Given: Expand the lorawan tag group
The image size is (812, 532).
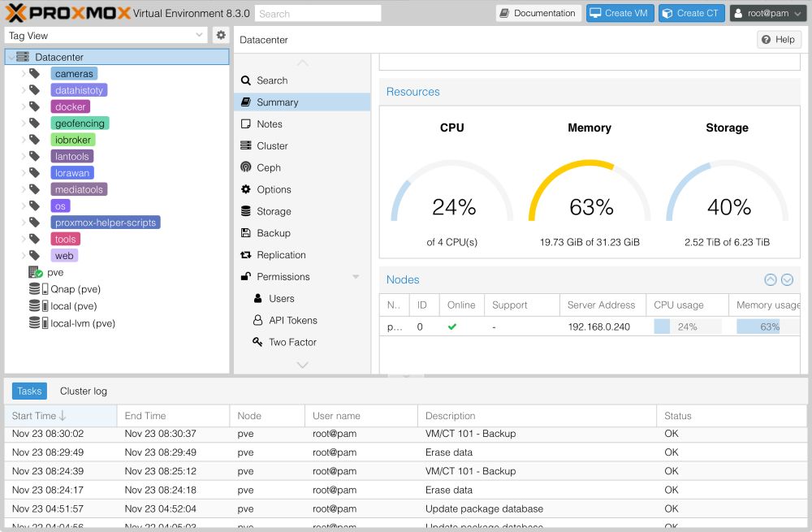Looking at the screenshot, I should click(x=24, y=173).
